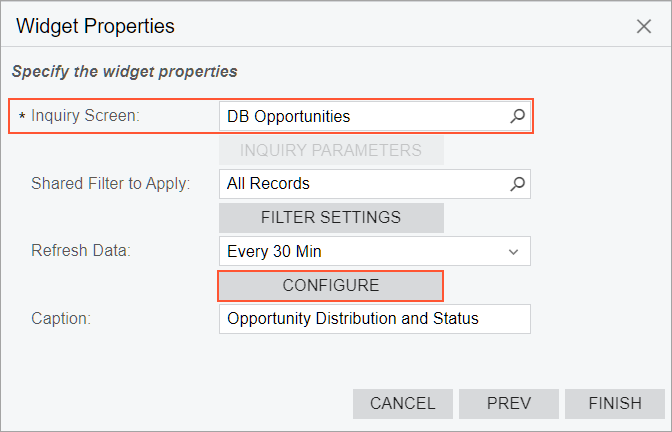Click the CONFIGURE button
The width and height of the screenshot is (672, 432).
pos(331,285)
